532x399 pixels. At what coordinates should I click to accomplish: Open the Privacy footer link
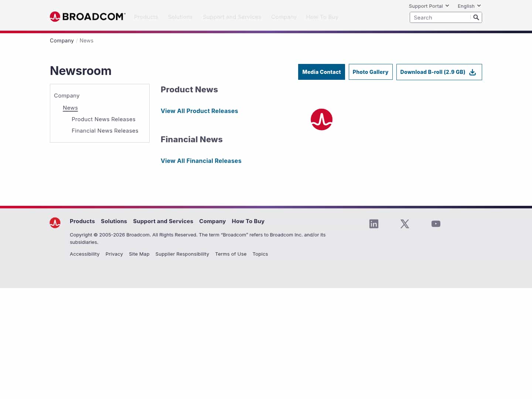pyautogui.click(x=114, y=254)
